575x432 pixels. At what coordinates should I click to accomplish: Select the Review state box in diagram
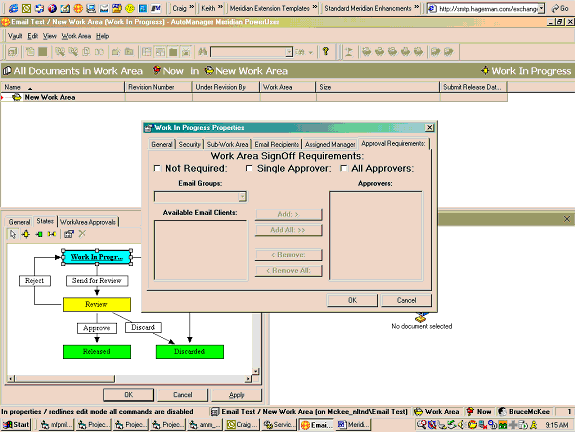click(97, 304)
